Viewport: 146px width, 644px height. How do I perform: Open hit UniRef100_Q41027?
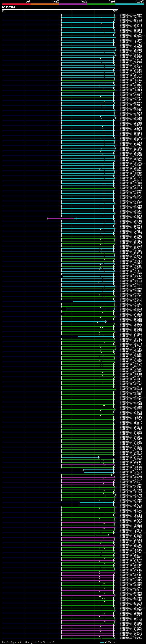[x=131, y=17]
